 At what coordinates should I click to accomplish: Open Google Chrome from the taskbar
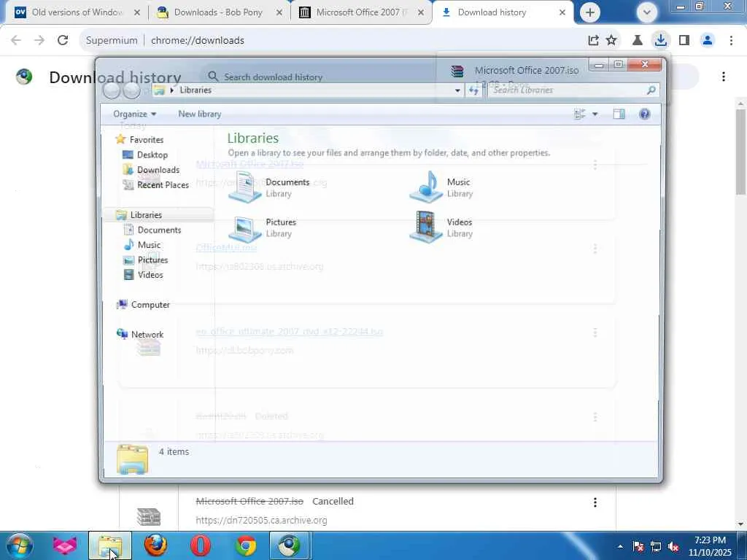coord(246,545)
